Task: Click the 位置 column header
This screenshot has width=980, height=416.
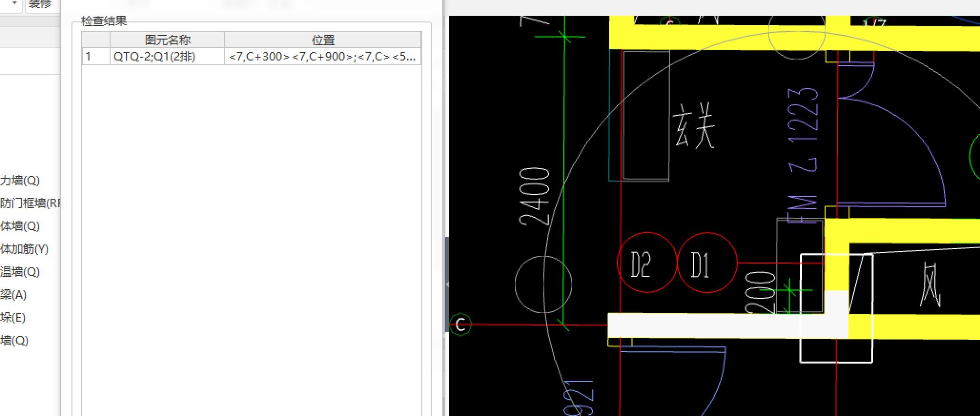Action: [x=323, y=40]
